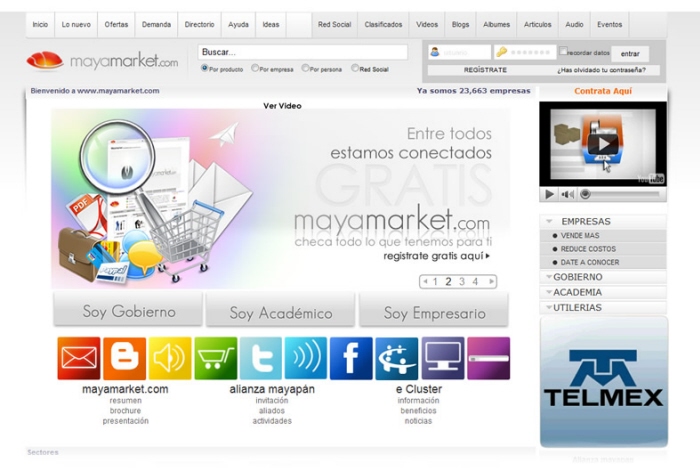Open the green shopping cart icon
The image size is (700, 468).
(x=216, y=358)
